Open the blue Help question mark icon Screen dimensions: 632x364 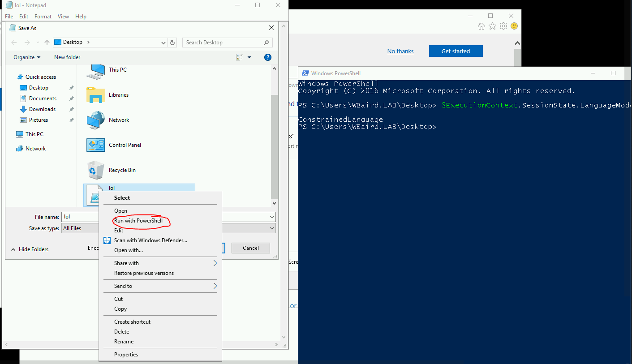click(268, 57)
